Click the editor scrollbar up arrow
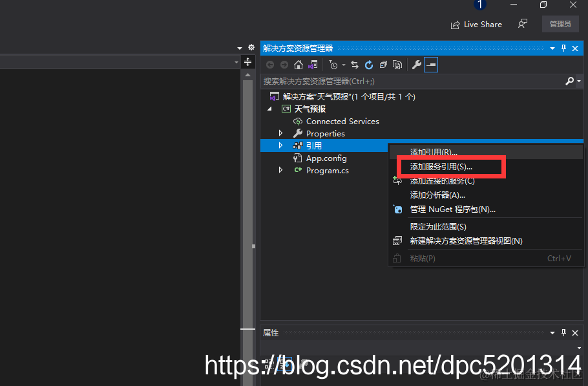588x386 pixels. pyautogui.click(x=247, y=75)
